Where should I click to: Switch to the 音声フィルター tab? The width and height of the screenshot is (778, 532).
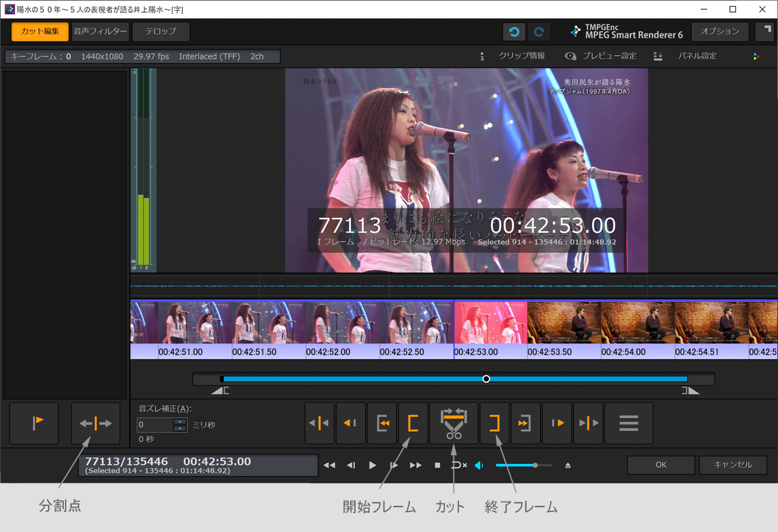[100, 32]
